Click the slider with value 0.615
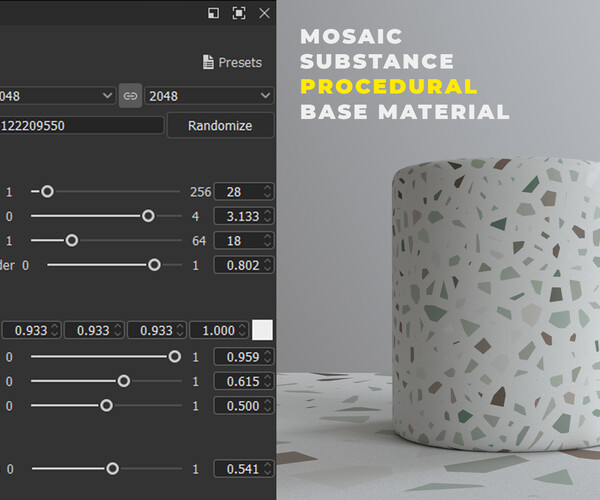This screenshot has height=500, width=600. pos(106,381)
